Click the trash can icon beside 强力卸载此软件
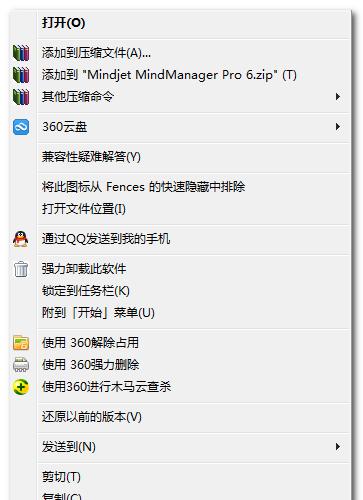The width and height of the screenshot is (363, 500). click(21, 269)
